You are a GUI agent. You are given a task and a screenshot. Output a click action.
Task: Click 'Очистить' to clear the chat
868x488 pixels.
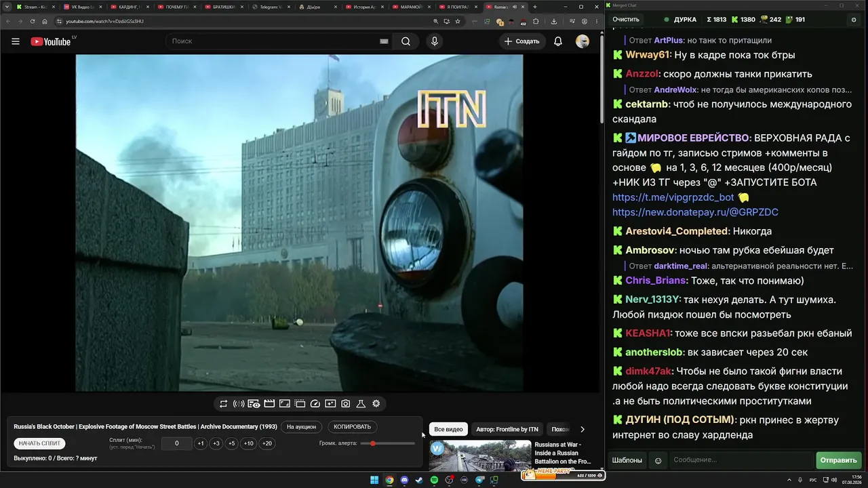pyautogui.click(x=626, y=20)
